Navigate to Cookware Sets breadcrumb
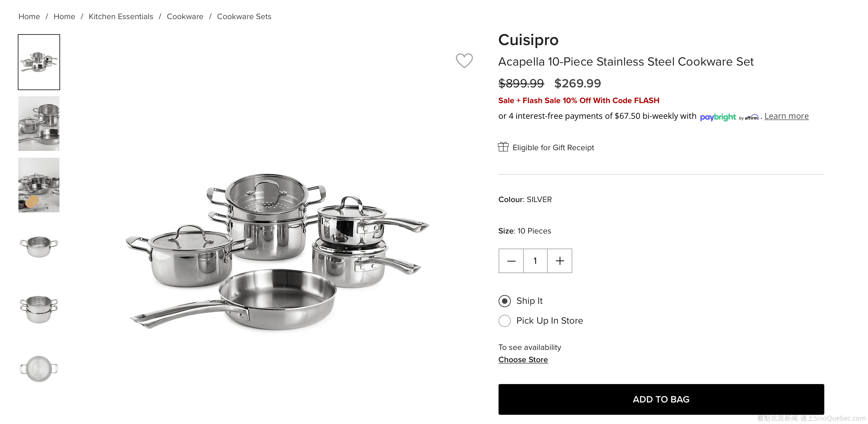 (244, 16)
